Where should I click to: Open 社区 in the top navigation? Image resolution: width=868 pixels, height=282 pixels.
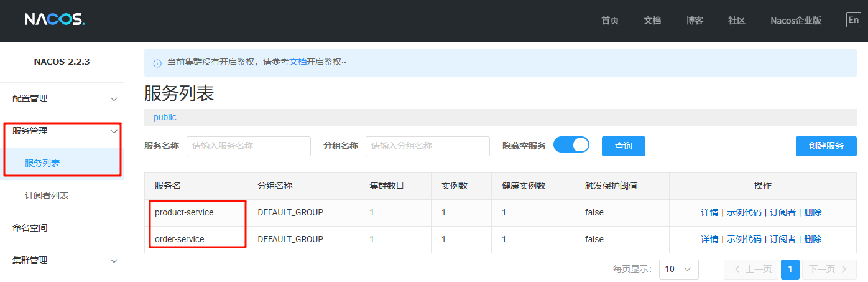tap(737, 21)
